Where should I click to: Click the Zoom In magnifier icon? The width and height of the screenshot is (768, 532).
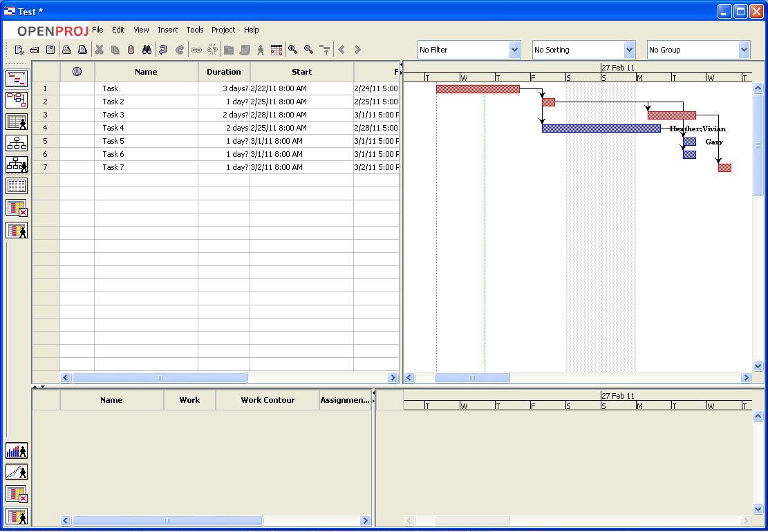(293, 50)
